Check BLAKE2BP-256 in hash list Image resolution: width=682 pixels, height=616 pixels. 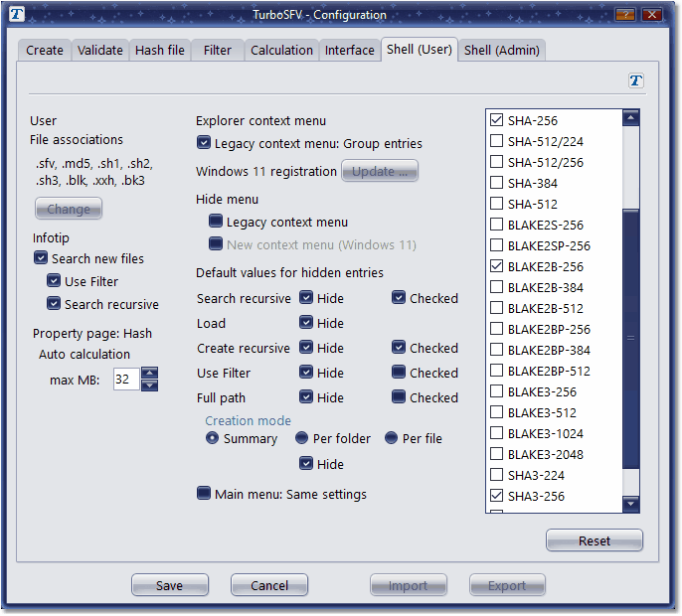pos(496,328)
